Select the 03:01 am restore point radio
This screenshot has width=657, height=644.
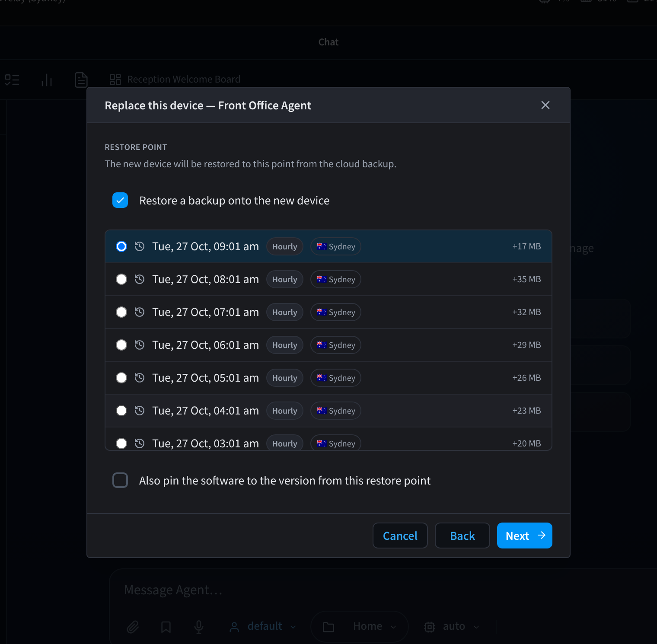[x=121, y=443]
